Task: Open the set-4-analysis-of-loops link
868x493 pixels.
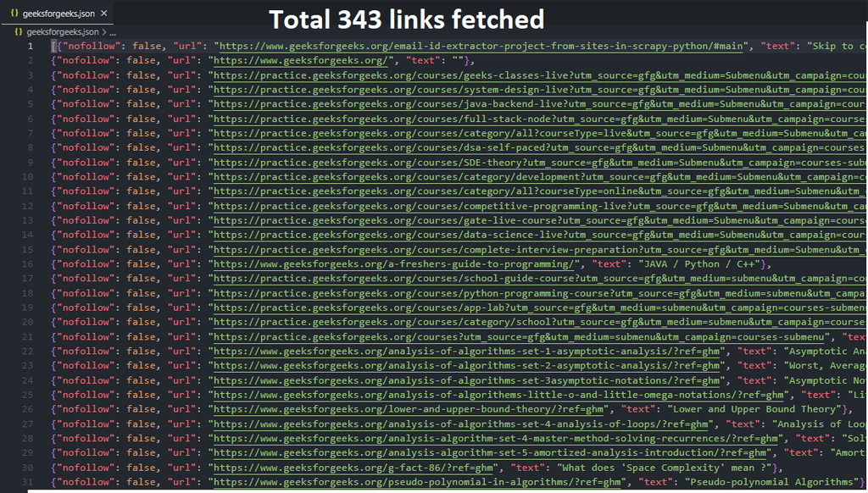Action: [461, 424]
